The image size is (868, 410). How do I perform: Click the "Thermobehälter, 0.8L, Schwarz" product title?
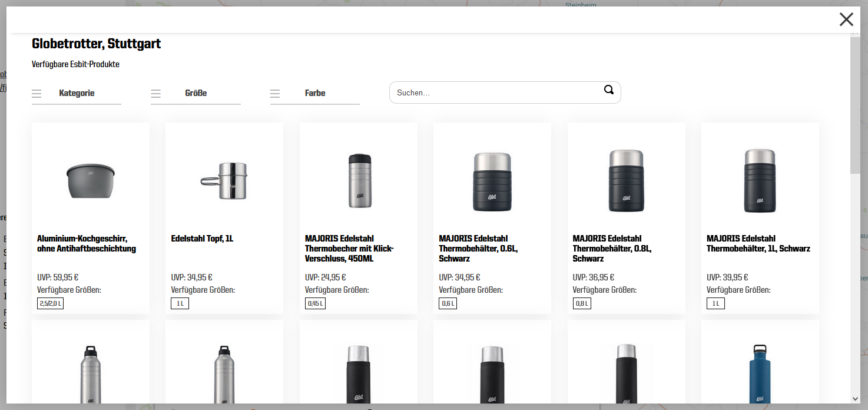coord(612,249)
